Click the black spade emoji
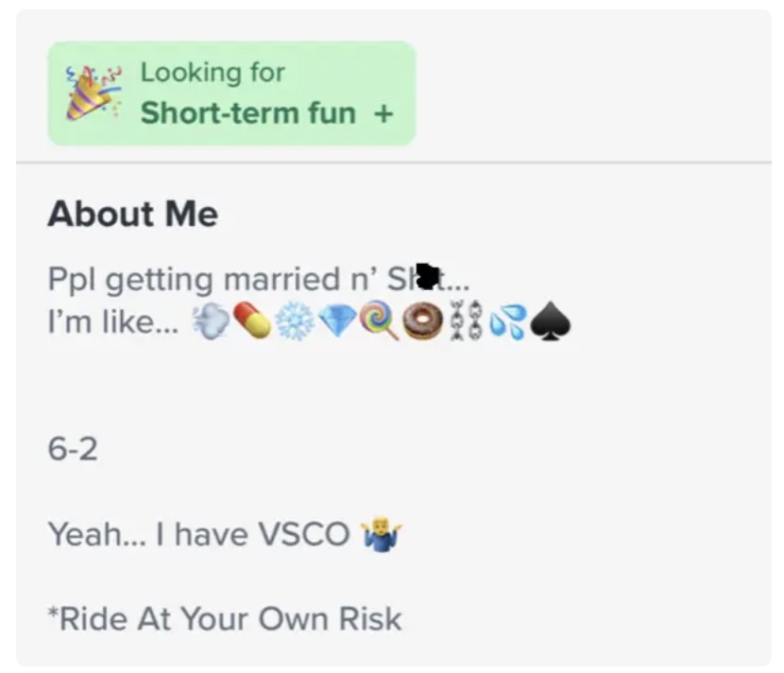The image size is (784, 673). coord(551,323)
